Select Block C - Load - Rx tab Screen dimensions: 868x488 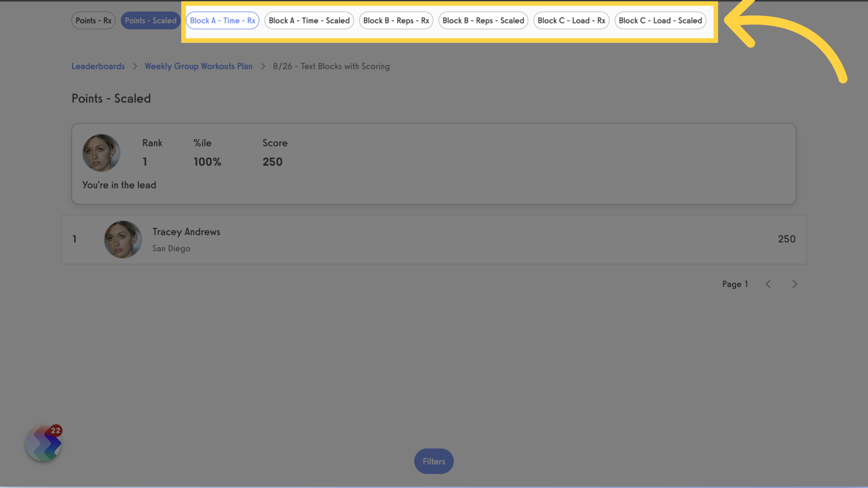pos(571,20)
